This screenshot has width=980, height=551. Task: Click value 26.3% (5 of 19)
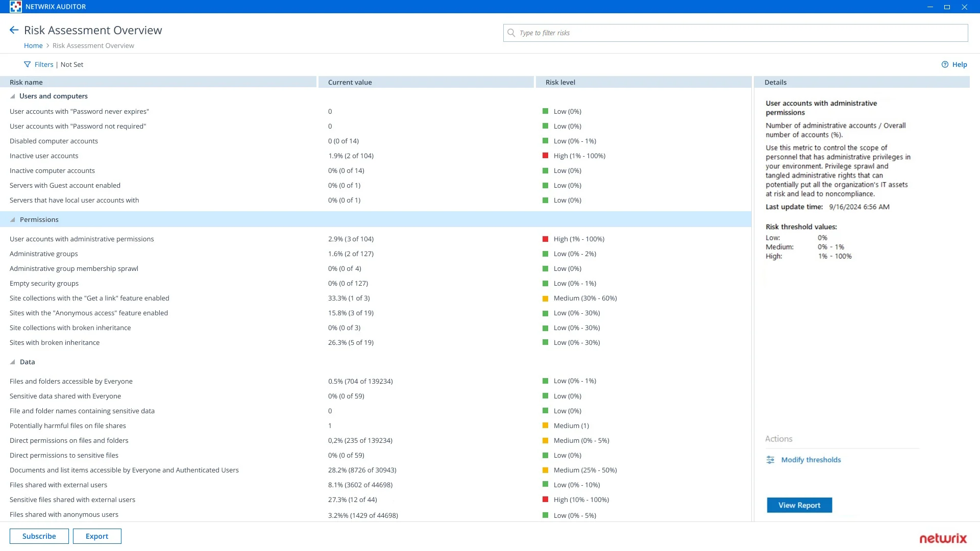(351, 343)
